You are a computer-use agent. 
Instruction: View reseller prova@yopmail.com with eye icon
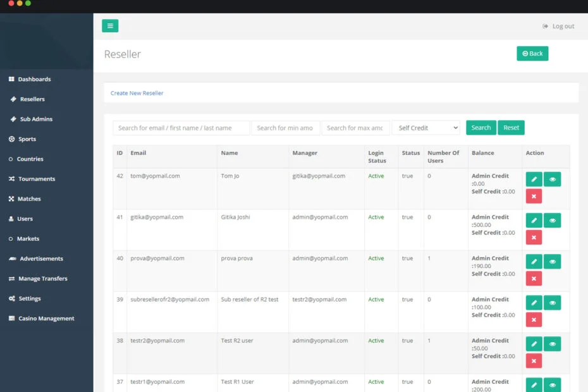(552, 262)
